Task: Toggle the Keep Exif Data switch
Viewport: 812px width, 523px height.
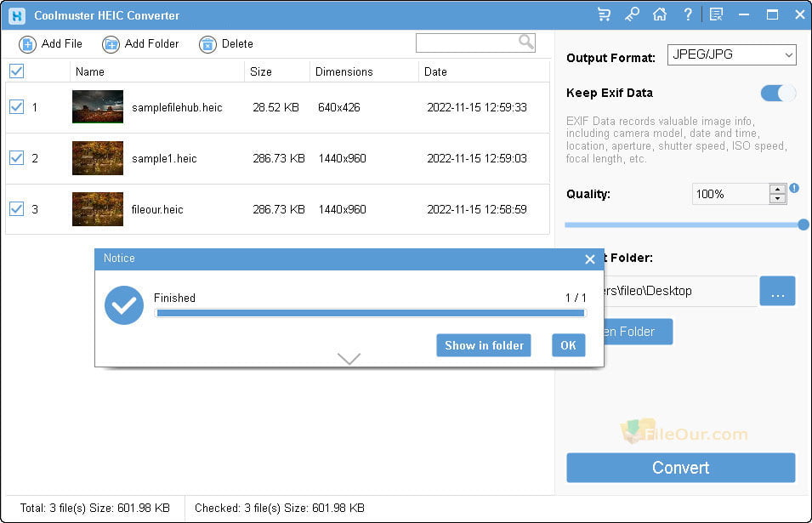Action: pos(778,94)
